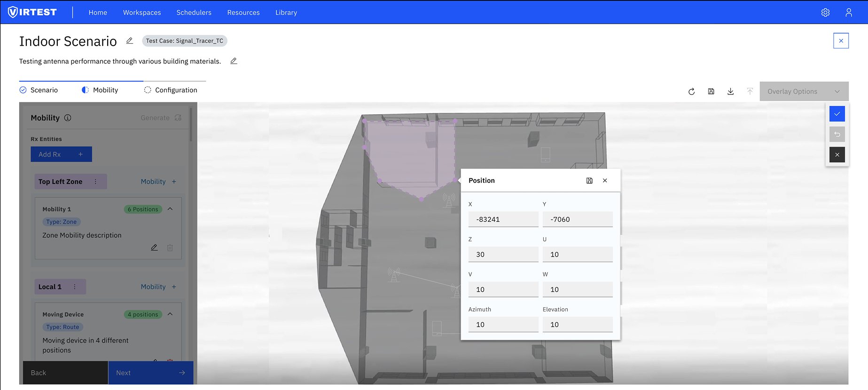
Task: Close the Position panel
Action: (x=605, y=180)
